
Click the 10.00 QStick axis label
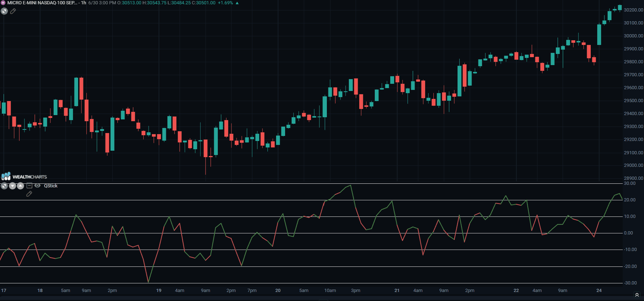630,216
